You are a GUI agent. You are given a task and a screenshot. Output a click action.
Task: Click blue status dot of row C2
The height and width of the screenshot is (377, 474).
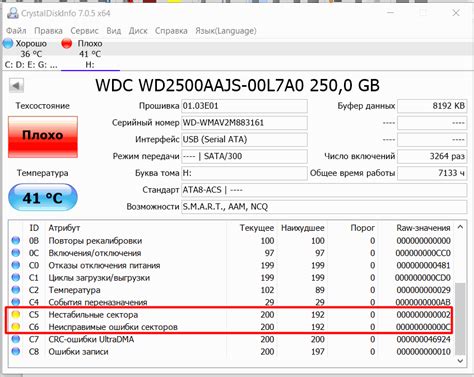(16, 290)
